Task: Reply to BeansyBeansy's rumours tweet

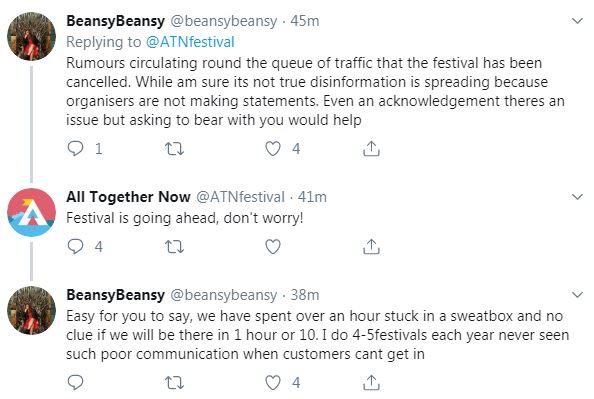Action: 75,149
